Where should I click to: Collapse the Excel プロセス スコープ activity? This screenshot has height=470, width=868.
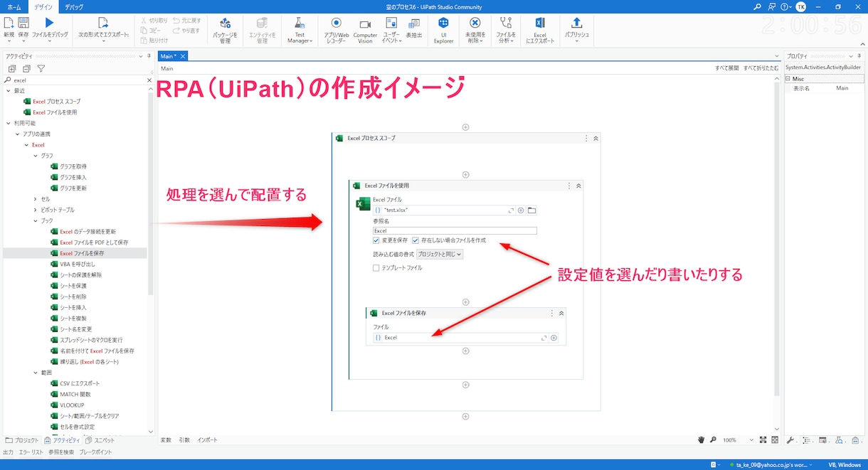pos(596,139)
